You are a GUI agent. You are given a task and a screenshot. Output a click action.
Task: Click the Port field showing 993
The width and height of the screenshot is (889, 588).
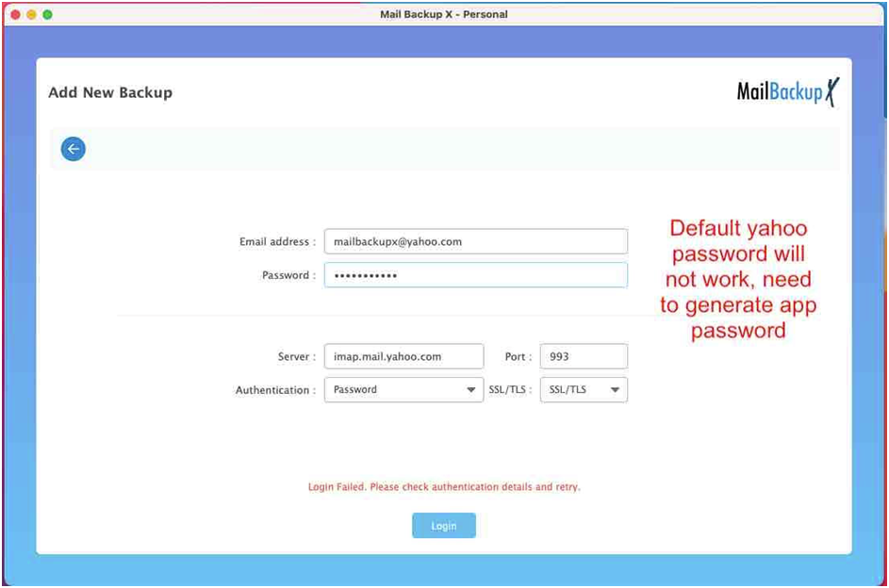(x=584, y=356)
